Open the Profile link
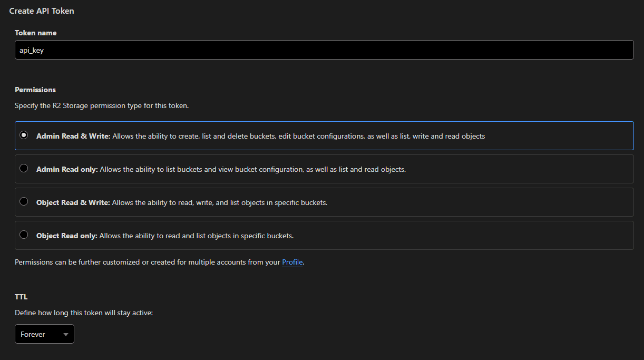This screenshot has width=644, height=360. [x=292, y=262]
